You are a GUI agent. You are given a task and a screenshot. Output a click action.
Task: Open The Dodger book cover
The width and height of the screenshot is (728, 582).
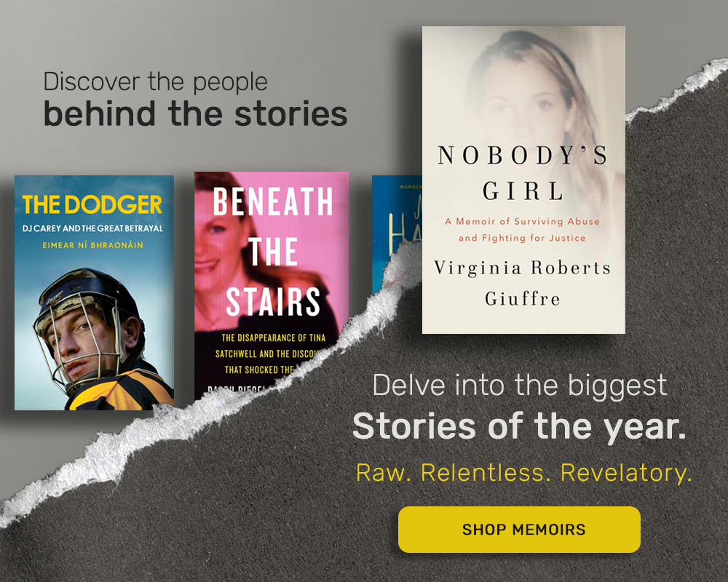click(x=94, y=292)
